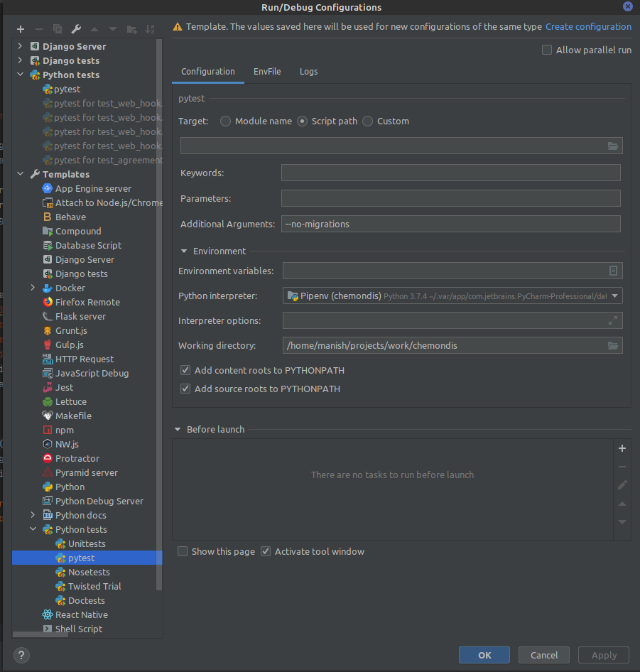Apply the configuration changes
640x672 pixels.
pyautogui.click(x=603, y=655)
